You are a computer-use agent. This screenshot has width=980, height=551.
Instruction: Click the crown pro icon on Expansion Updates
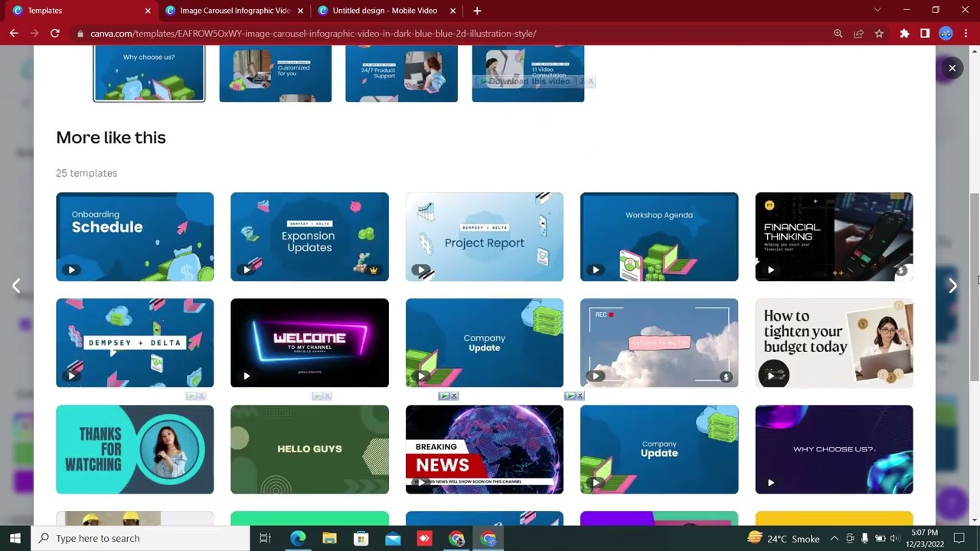(x=374, y=270)
